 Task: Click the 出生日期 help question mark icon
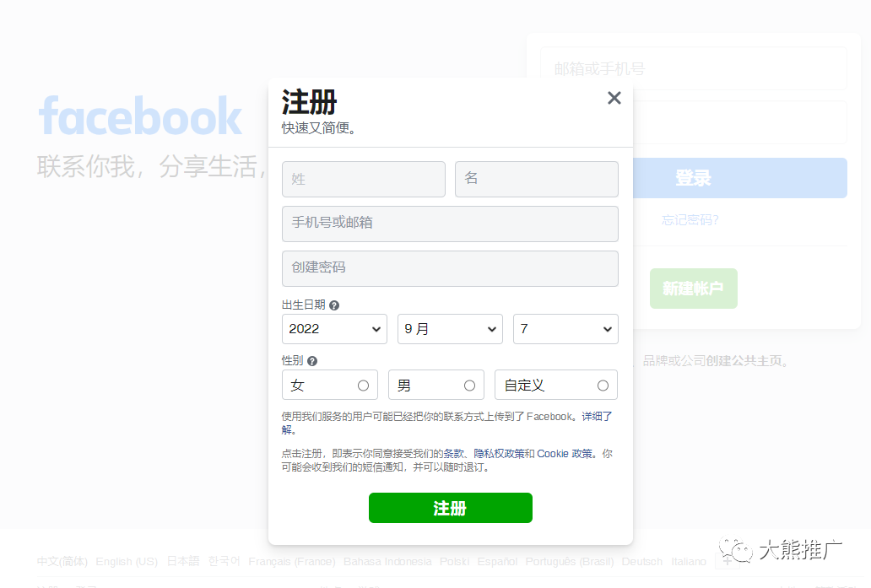pos(334,305)
